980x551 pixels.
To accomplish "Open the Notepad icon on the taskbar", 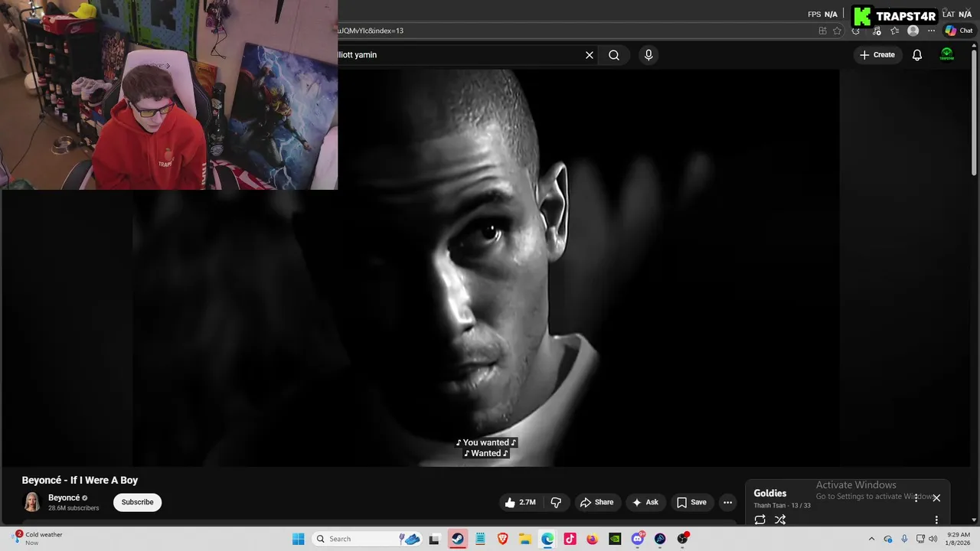I will click(480, 539).
